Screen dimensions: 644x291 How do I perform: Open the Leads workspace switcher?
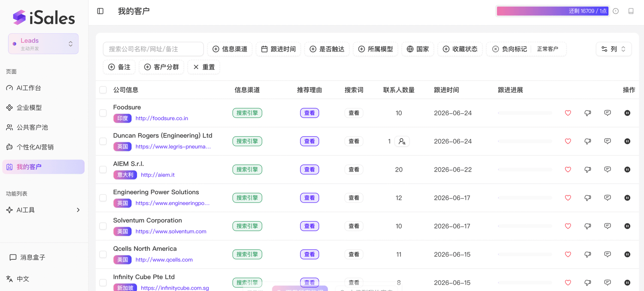[43, 44]
